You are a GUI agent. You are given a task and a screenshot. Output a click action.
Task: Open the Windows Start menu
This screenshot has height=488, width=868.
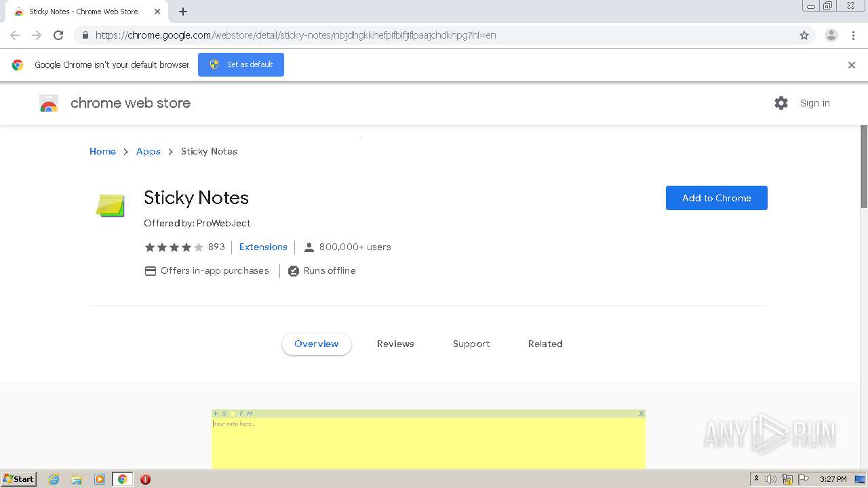[x=19, y=479]
